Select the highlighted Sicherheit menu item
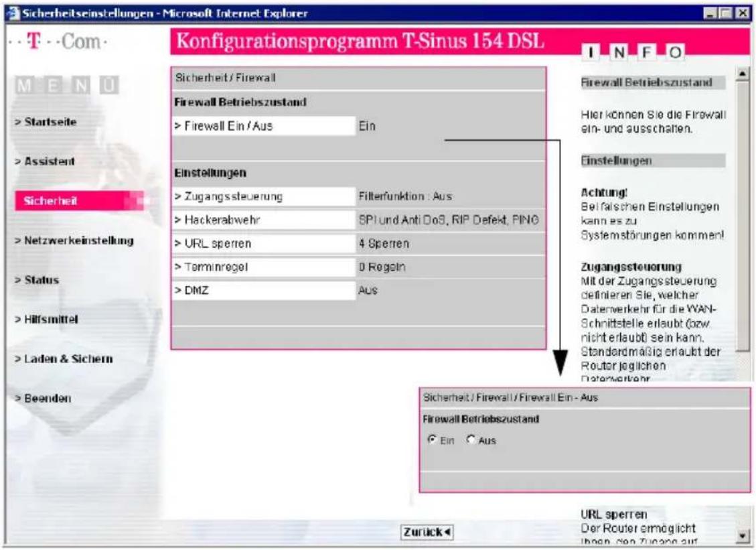 coord(79,201)
